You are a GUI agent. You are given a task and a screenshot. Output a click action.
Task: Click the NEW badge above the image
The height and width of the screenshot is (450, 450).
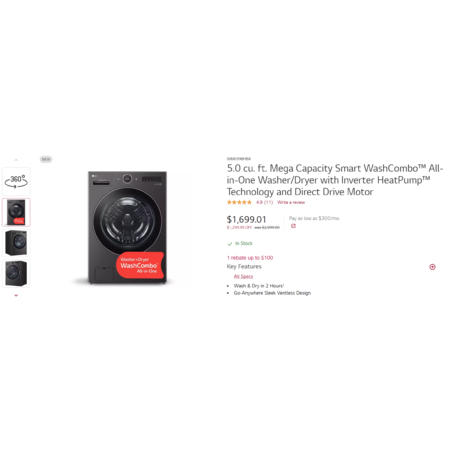[46, 159]
